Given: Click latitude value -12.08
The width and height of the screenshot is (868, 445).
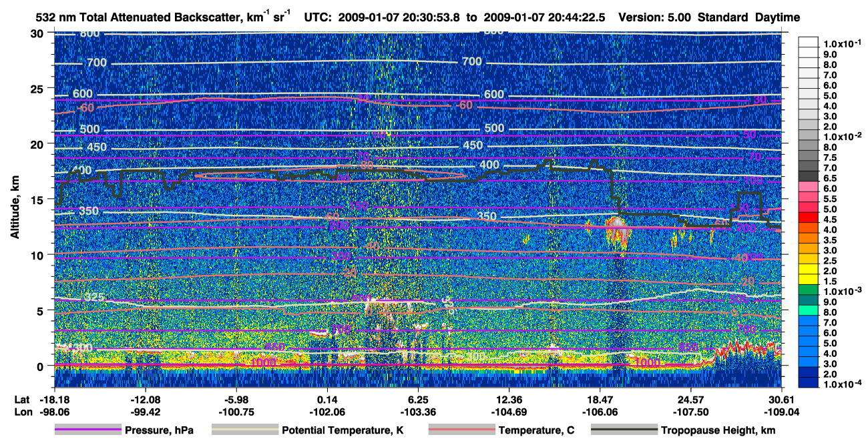Looking at the screenshot, I should tap(145, 399).
